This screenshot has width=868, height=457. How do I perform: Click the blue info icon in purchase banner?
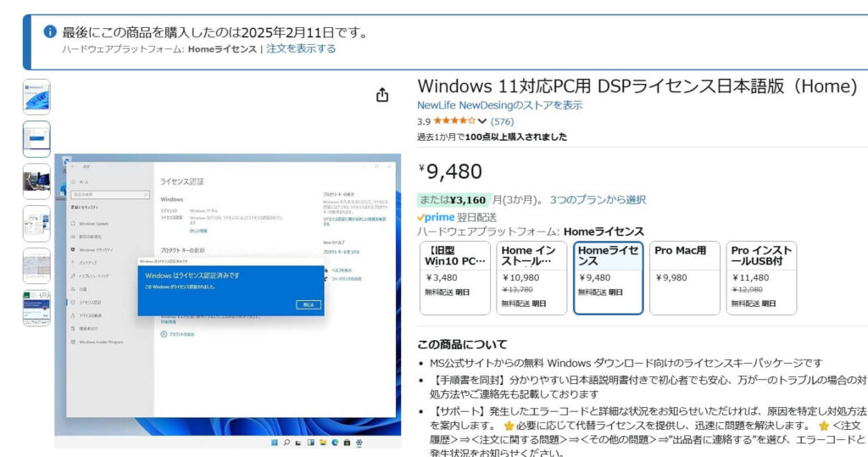pyautogui.click(x=50, y=31)
